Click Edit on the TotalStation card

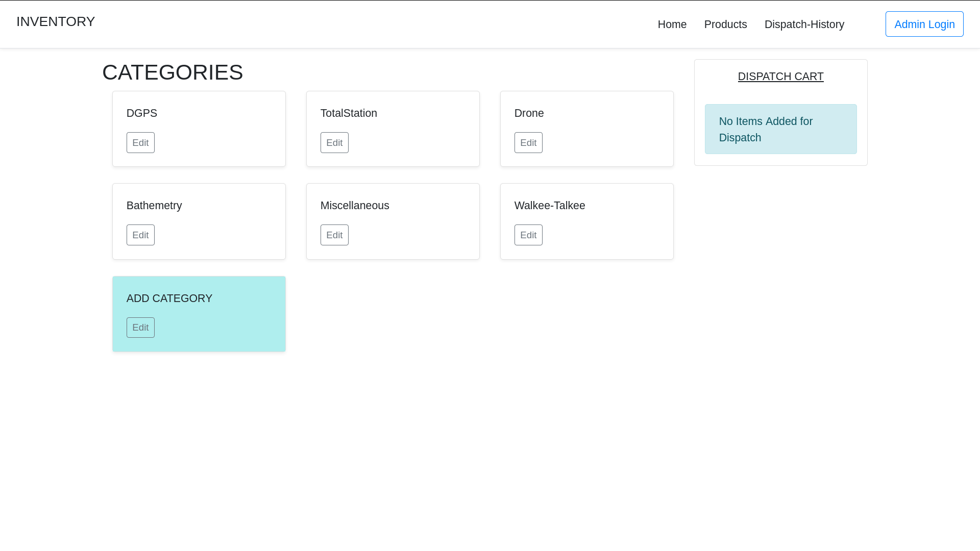tap(334, 142)
